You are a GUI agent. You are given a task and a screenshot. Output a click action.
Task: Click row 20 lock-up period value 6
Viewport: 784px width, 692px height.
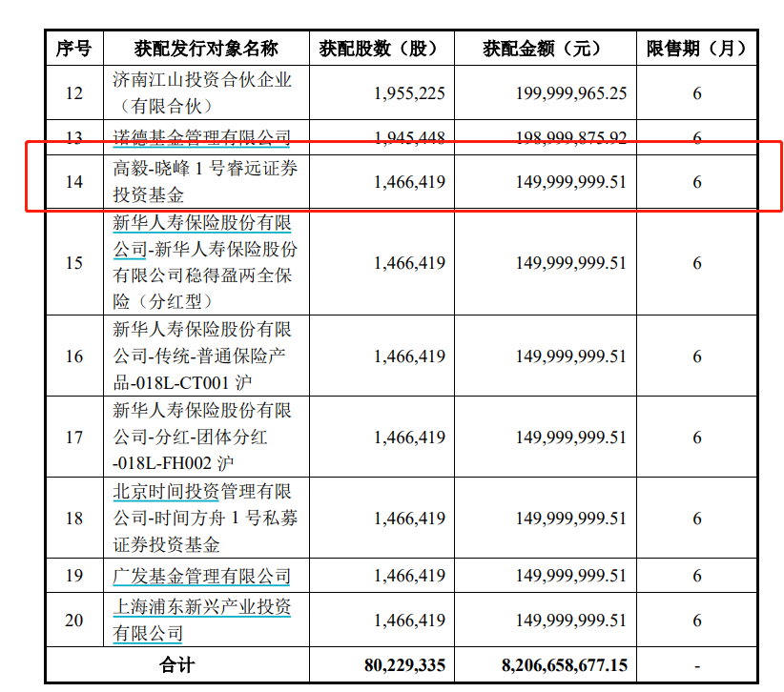click(697, 621)
